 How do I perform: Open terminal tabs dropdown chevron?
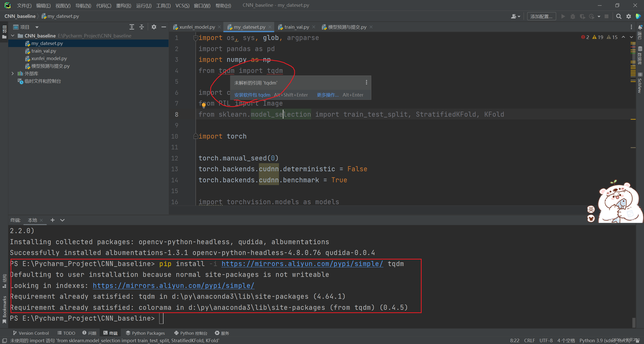[x=62, y=220]
